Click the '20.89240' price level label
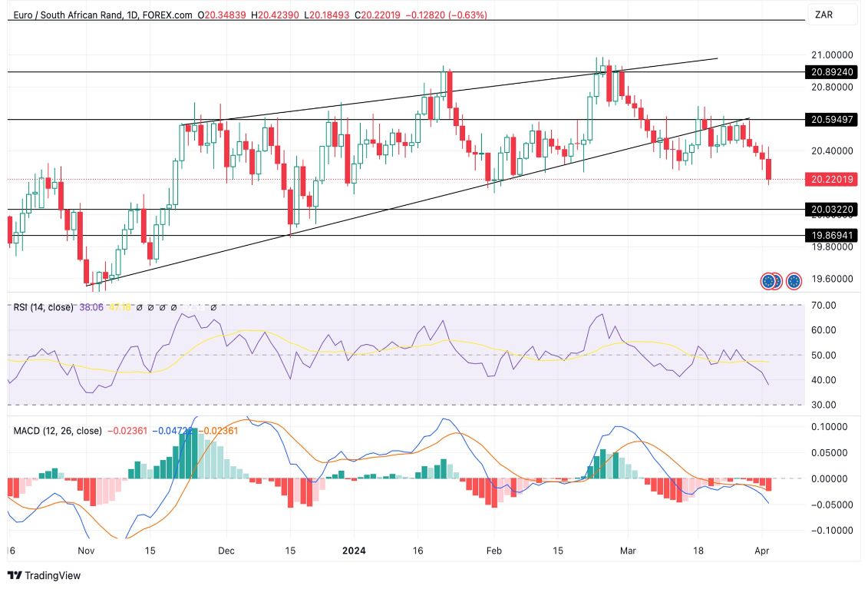The image size is (868, 589). 832,73
